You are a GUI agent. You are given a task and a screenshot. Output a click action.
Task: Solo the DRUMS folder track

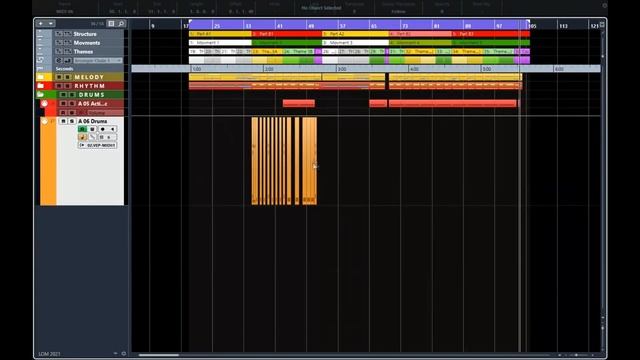[72, 95]
